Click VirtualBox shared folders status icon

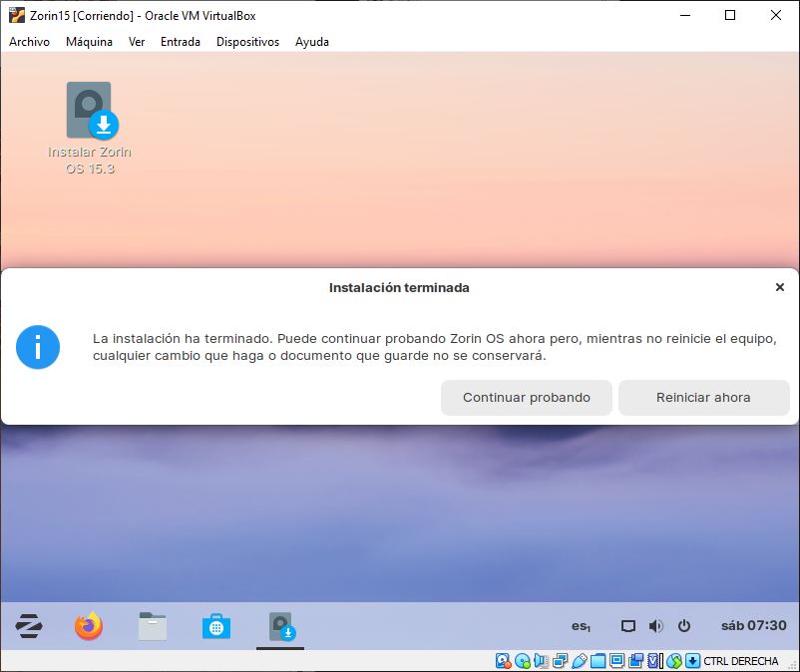point(599,661)
